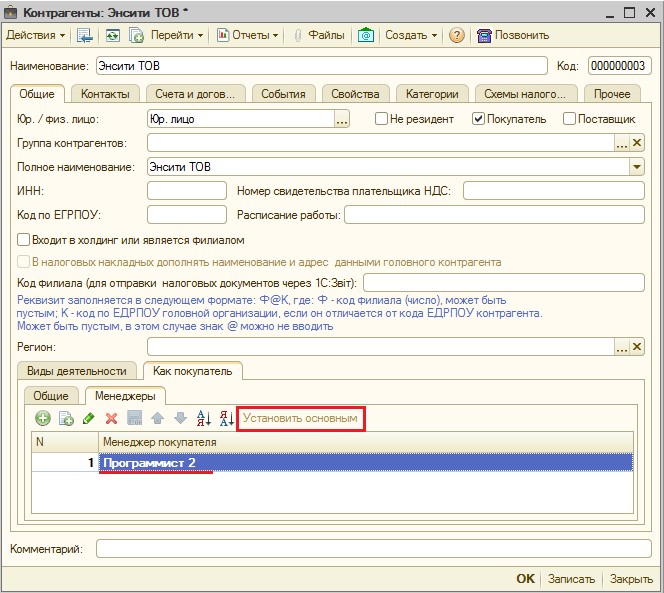Clear the Группа контрагентов field with X
664x593 pixels.
pyautogui.click(x=636, y=143)
